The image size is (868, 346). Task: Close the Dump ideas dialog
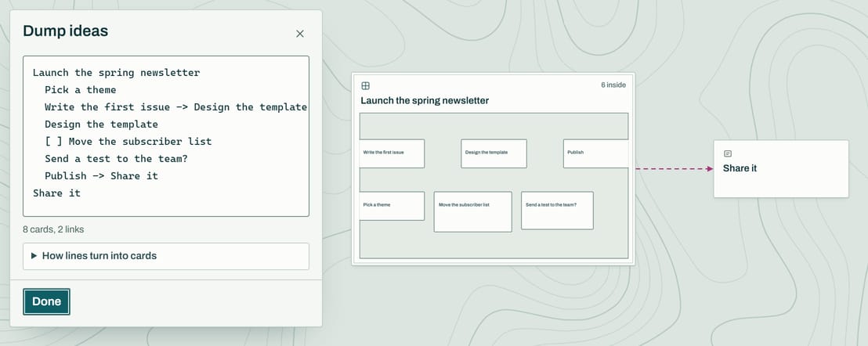(x=300, y=34)
